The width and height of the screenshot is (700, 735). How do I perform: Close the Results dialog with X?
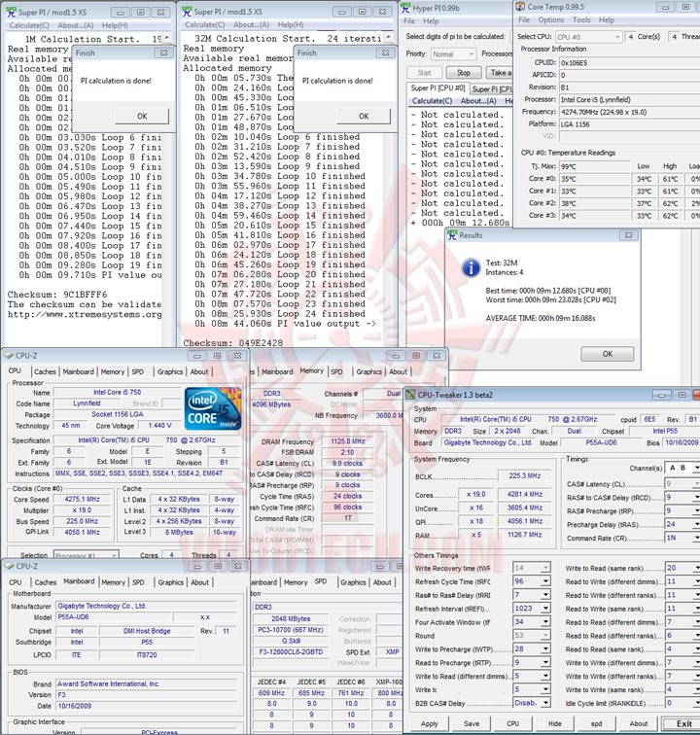[x=628, y=235]
